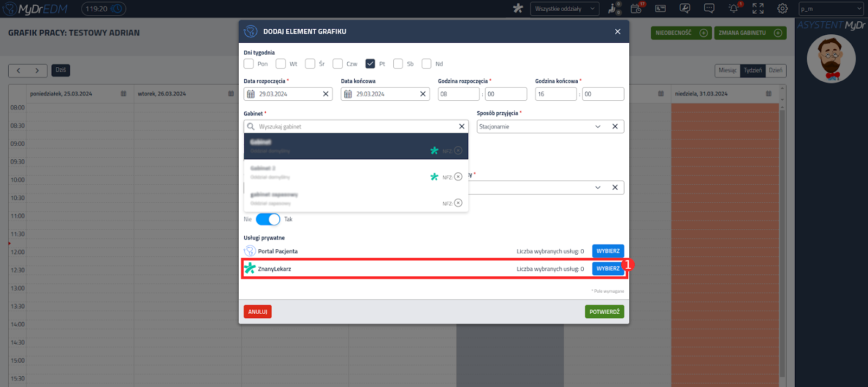The image size is (868, 387).
Task: Toggle fullscreen expand icon
Action: (x=758, y=9)
